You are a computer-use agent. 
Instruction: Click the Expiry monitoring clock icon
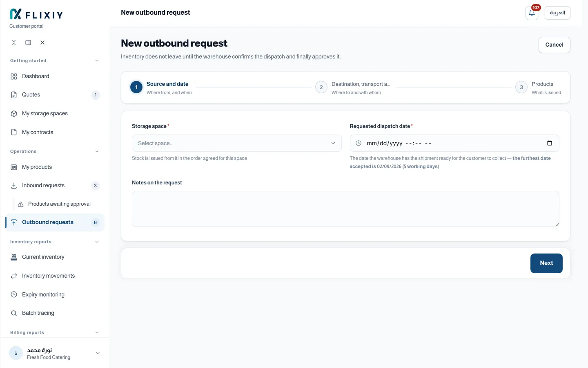[14, 294]
